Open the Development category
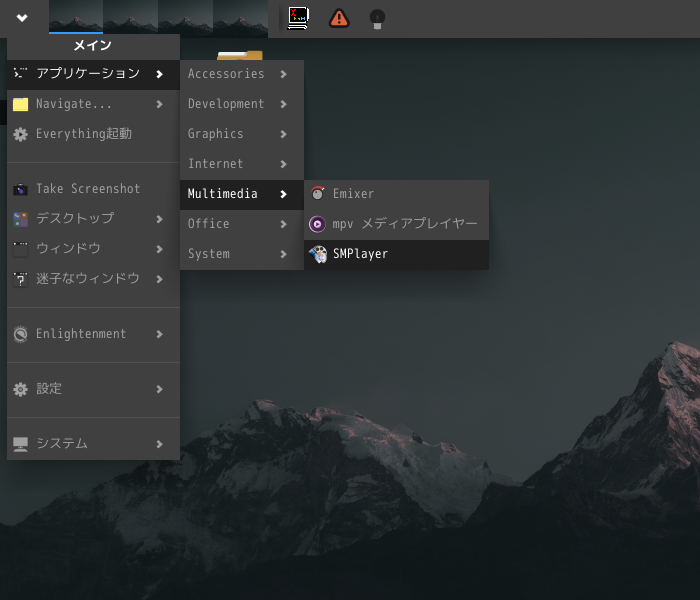 [242, 104]
